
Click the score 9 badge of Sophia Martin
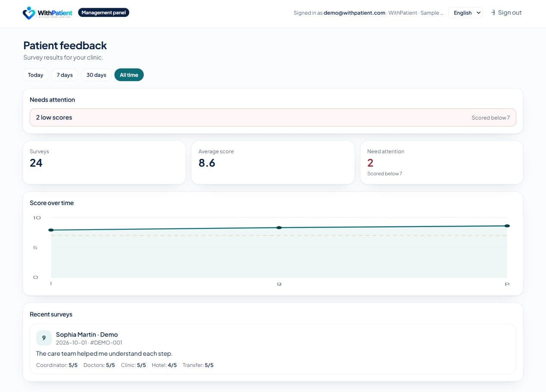pos(44,338)
